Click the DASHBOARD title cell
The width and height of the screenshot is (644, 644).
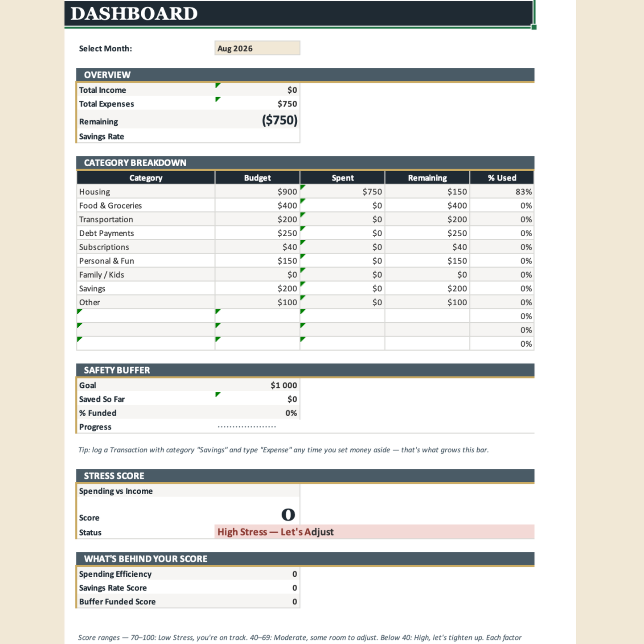[299, 13]
